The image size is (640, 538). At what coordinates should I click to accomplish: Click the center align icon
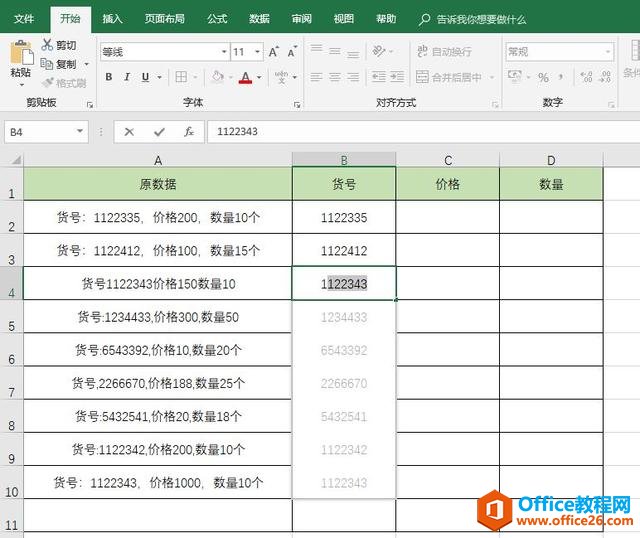(x=335, y=77)
